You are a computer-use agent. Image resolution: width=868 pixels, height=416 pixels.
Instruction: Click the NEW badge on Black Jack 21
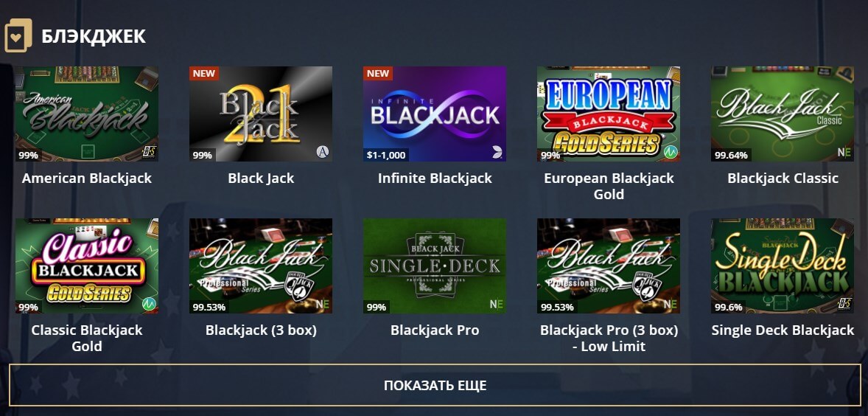coord(204,74)
